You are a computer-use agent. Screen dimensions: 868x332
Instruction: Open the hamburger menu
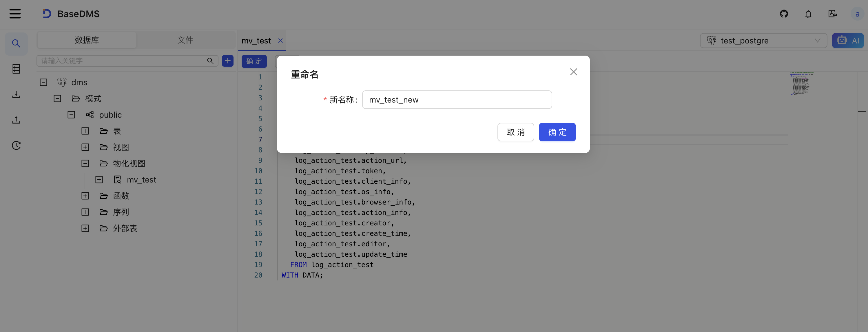coord(15,14)
